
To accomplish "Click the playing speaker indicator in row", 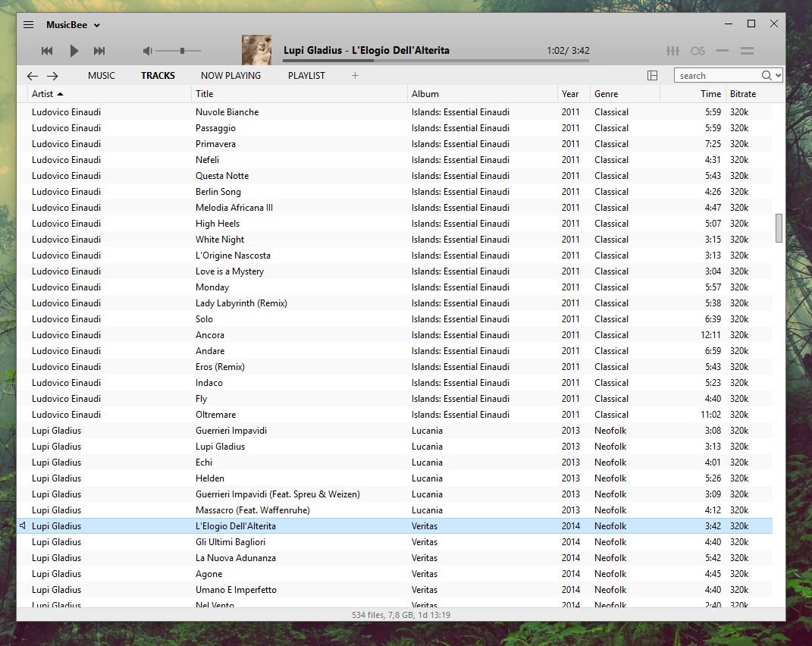I will 23,525.
